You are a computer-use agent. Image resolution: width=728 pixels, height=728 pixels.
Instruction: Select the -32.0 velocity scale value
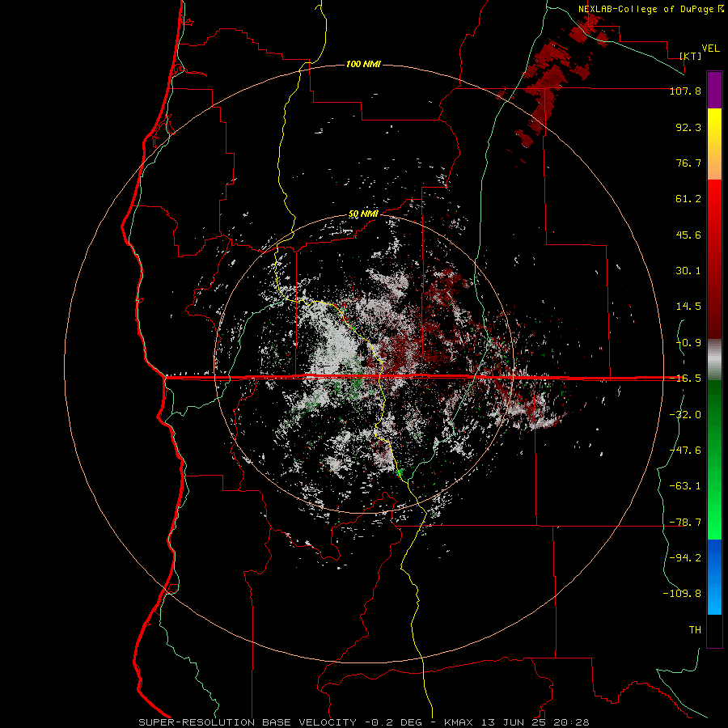(x=685, y=415)
